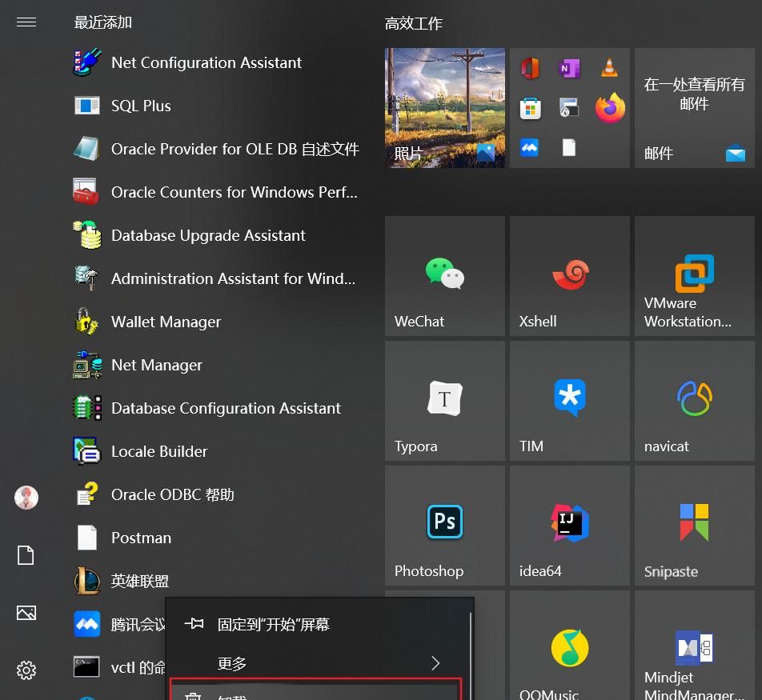762x700 pixels.
Task: Open Typora from the Start menu tiles
Action: (444, 401)
